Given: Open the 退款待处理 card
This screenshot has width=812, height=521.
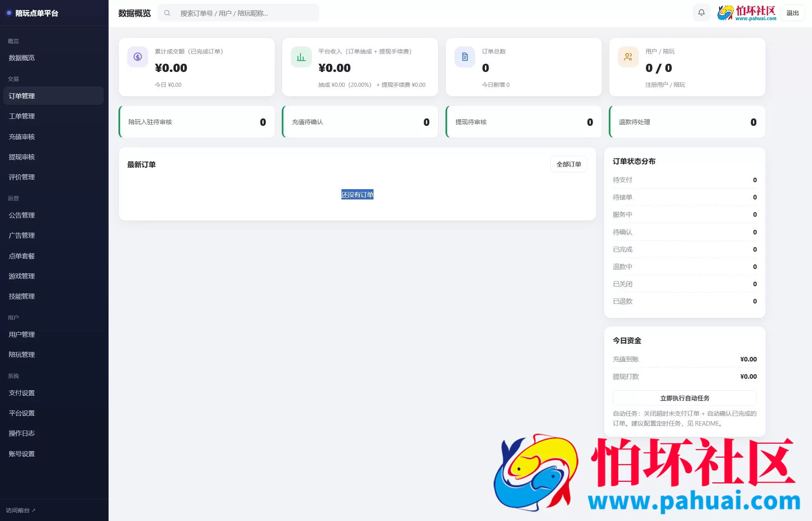Looking at the screenshot, I should click(687, 122).
